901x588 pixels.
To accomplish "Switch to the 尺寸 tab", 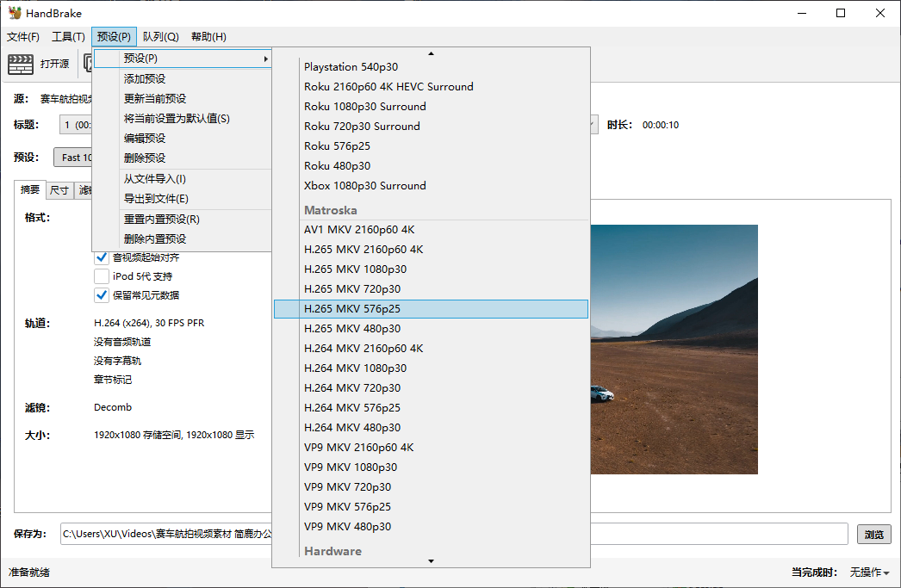I will [x=59, y=190].
